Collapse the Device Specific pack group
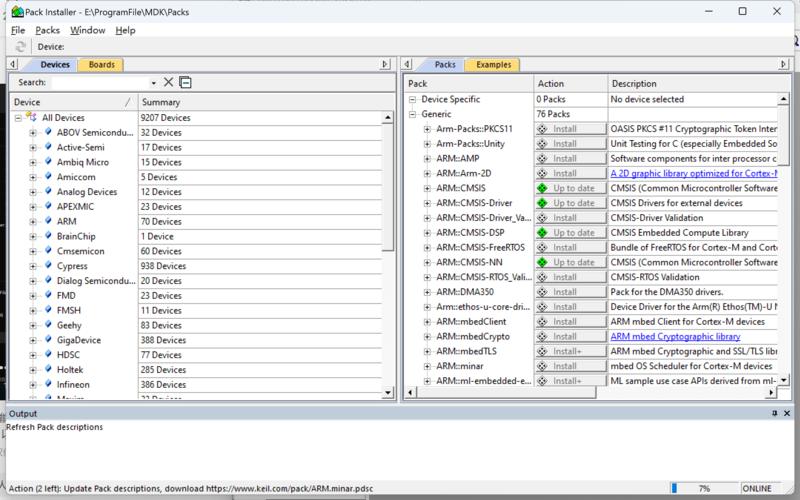This screenshot has height=500, width=800. click(x=413, y=99)
